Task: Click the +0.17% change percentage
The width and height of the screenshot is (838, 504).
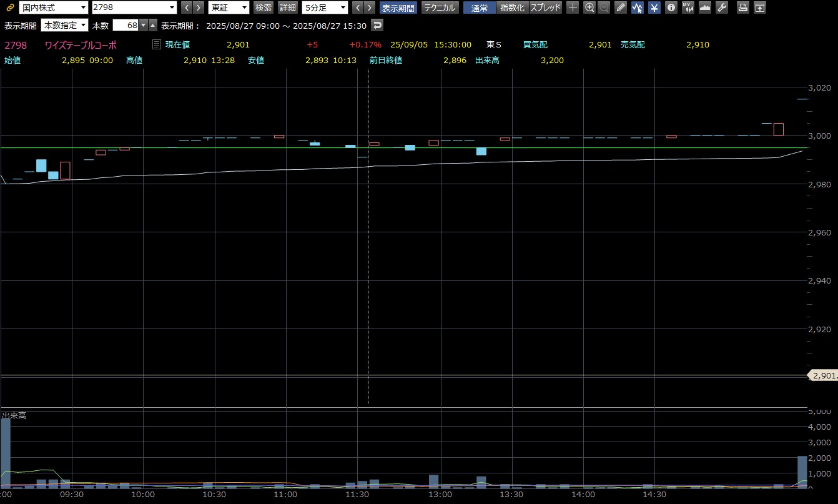Action: coord(365,45)
